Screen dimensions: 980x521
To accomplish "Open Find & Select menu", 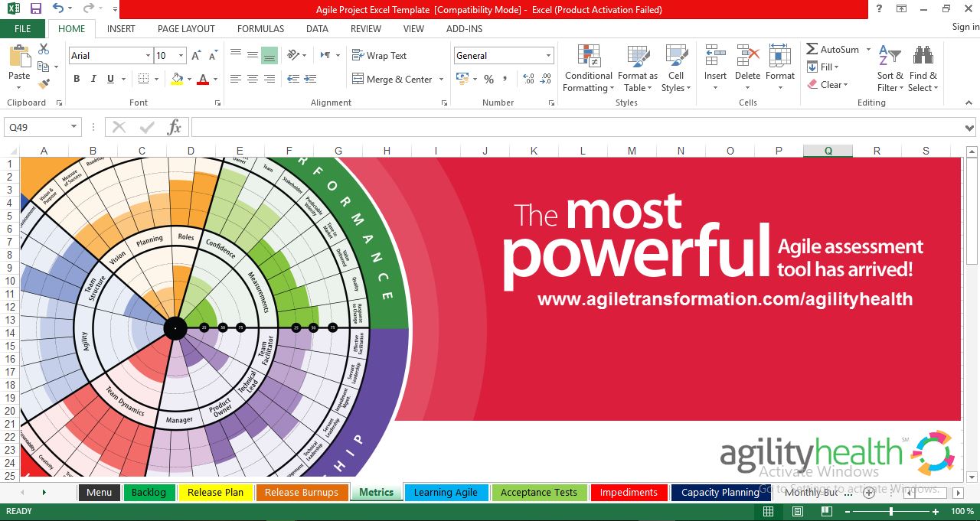I will [923, 68].
